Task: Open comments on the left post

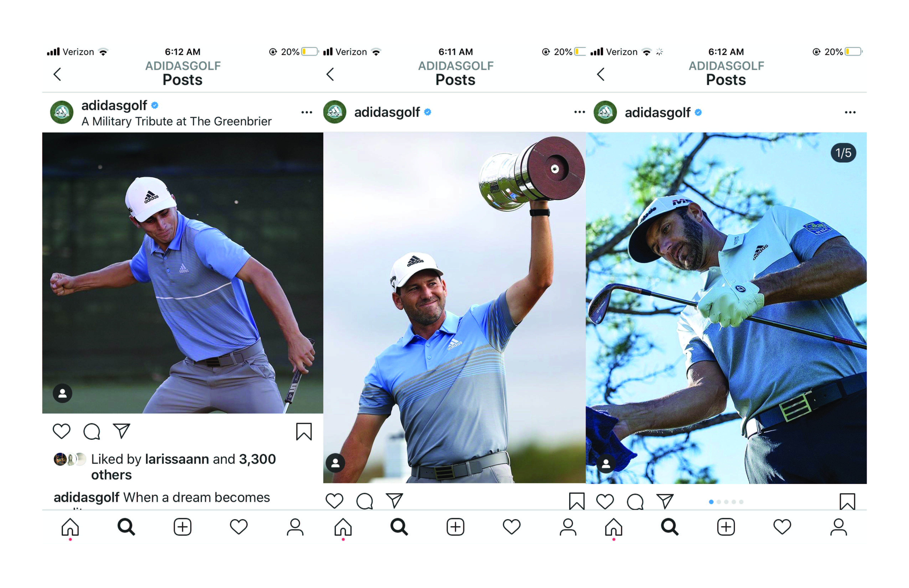Action: 92,431
